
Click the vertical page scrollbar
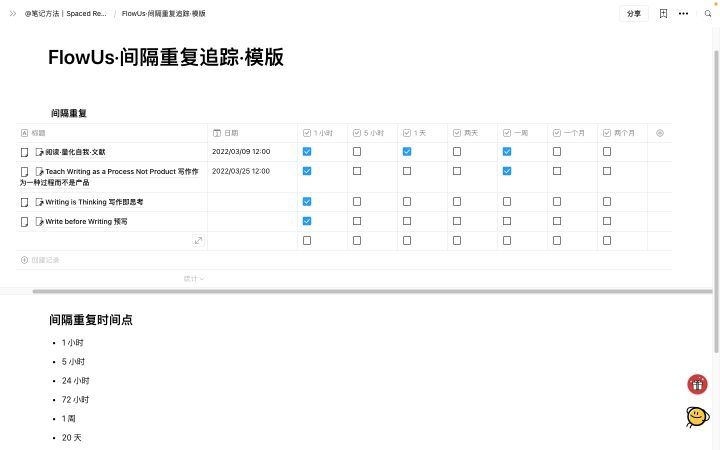pyautogui.click(x=716, y=200)
